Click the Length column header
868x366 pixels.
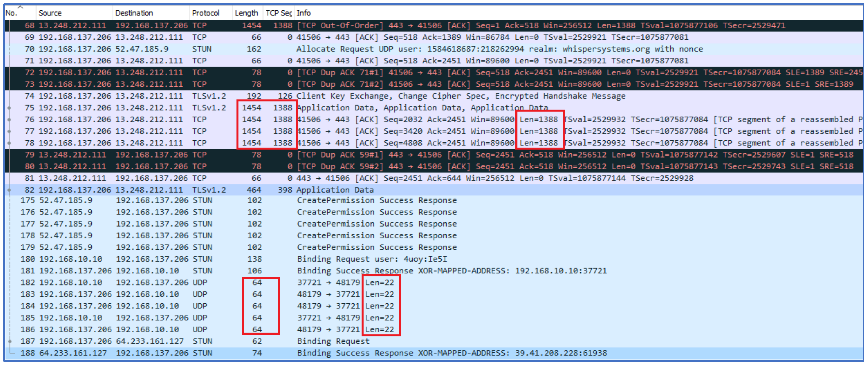click(x=246, y=13)
